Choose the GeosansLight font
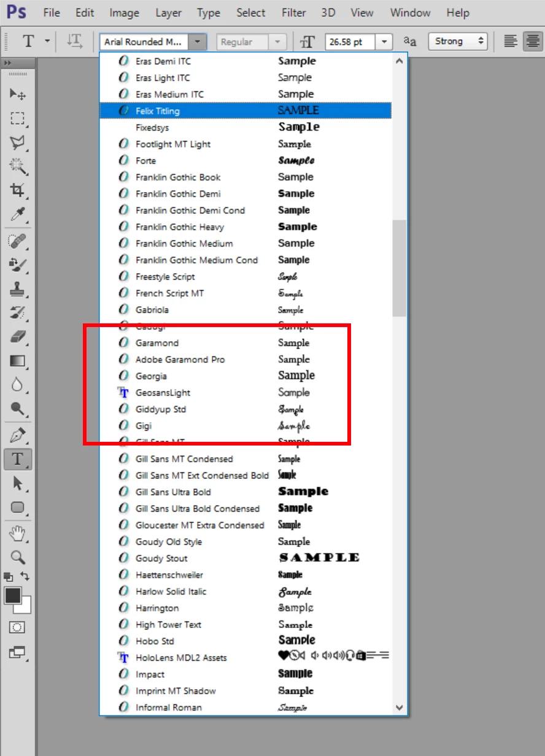 (x=245, y=392)
